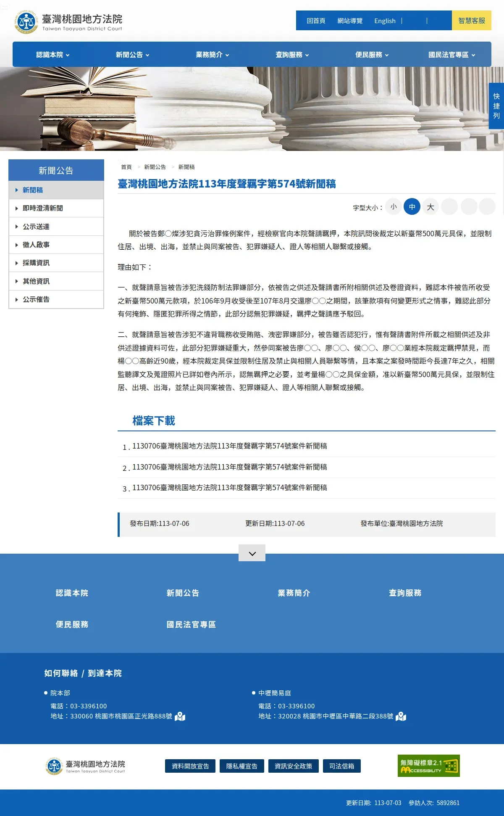The width and height of the screenshot is (504, 816).
Task: Open the 快捷列 side shortcut panel
Action: pos(496,106)
